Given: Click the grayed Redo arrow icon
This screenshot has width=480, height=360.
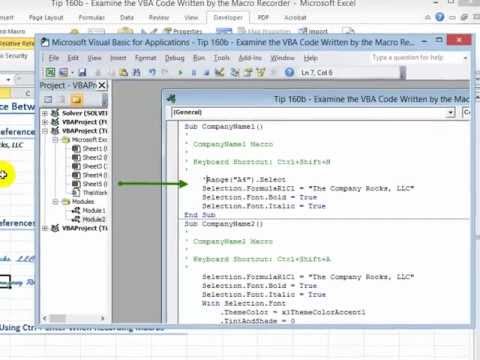Looking at the screenshot, I should click(x=165, y=72).
